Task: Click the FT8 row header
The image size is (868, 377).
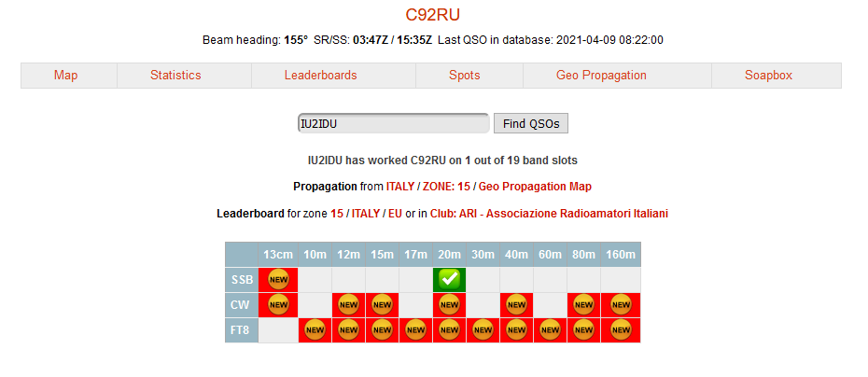Action: tap(242, 330)
